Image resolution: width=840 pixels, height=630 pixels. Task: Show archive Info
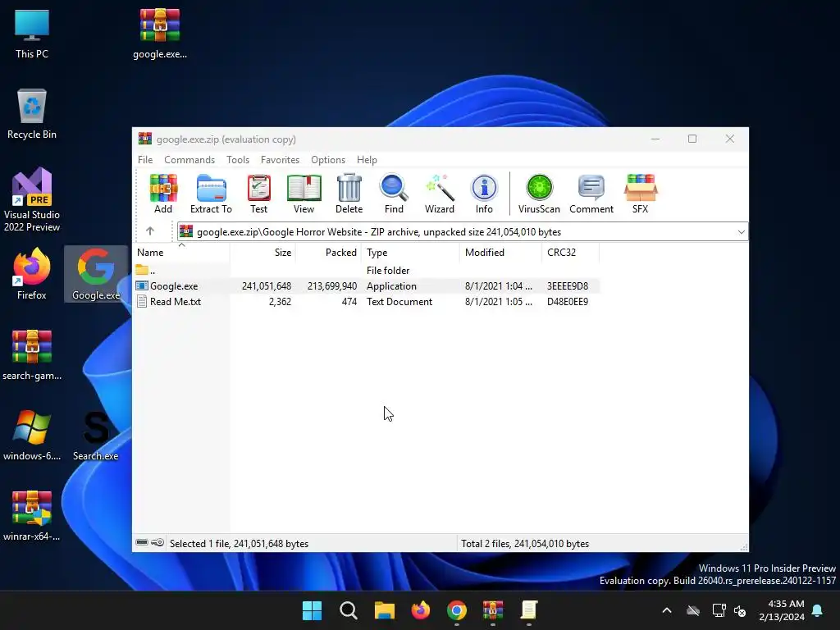[484, 194]
